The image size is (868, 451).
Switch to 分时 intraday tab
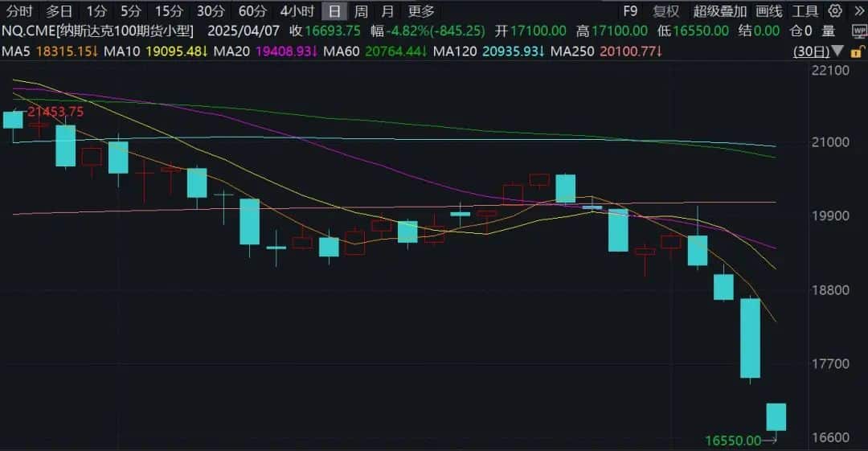click(19, 11)
